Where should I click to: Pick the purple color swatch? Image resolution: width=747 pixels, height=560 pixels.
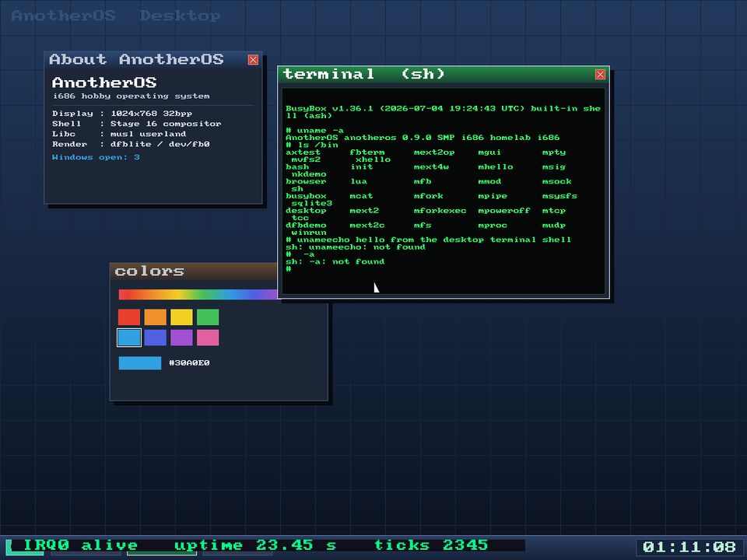(x=181, y=338)
